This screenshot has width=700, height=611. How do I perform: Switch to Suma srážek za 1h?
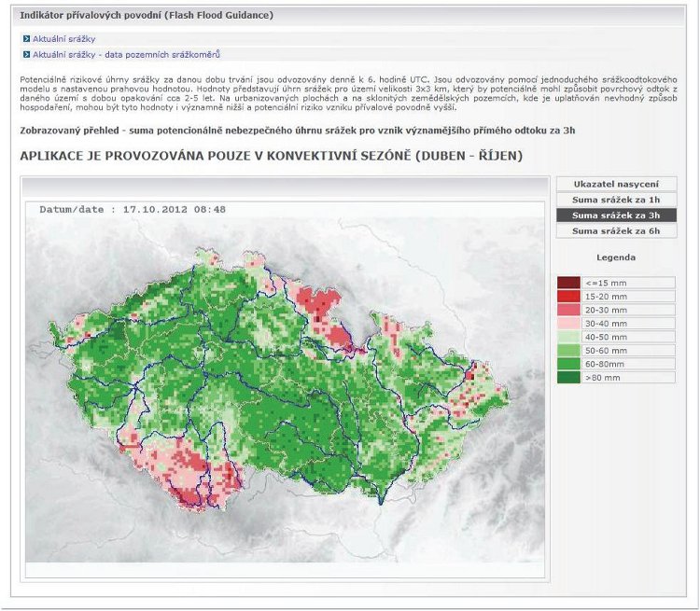click(616, 200)
